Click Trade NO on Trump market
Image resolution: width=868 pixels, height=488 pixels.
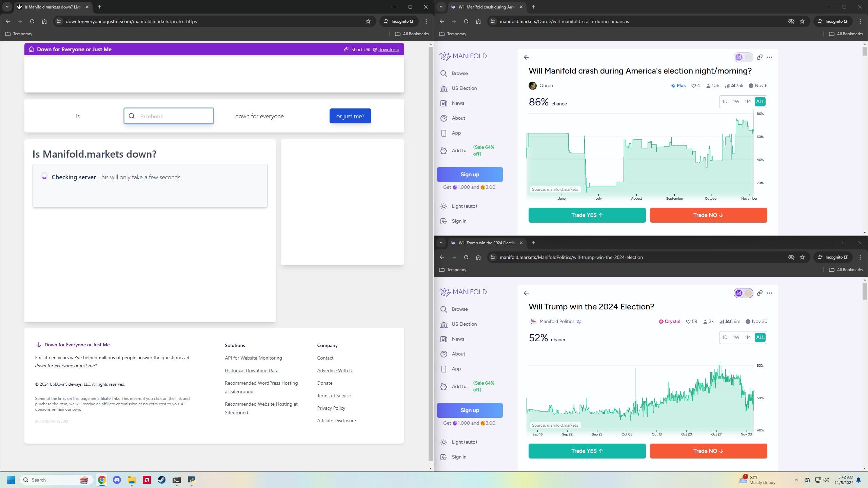[708, 451]
